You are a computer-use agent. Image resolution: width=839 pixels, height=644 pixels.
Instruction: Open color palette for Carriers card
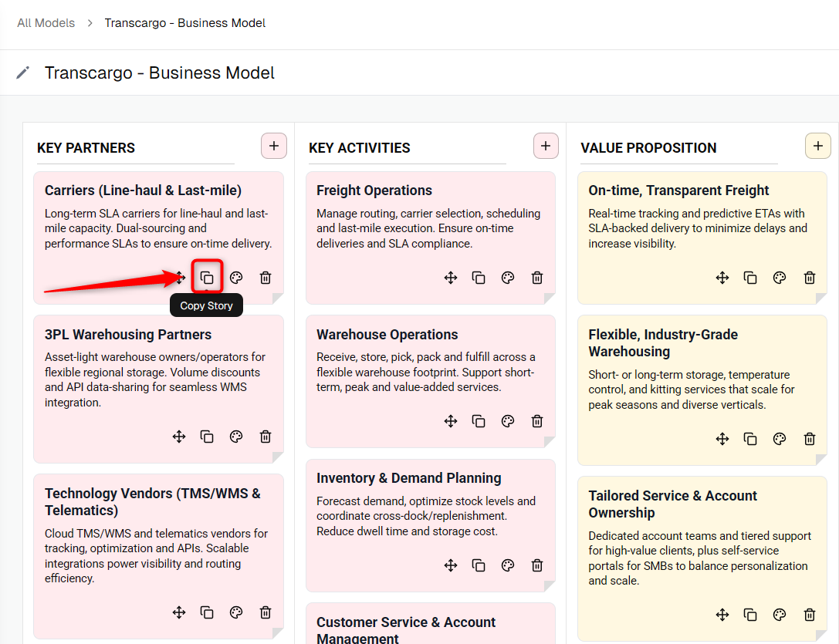(x=236, y=278)
